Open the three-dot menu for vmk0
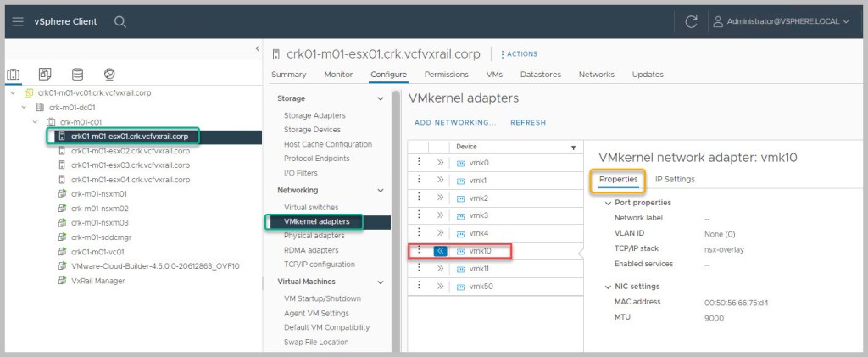 pyautogui.click(x=418, y=163)
